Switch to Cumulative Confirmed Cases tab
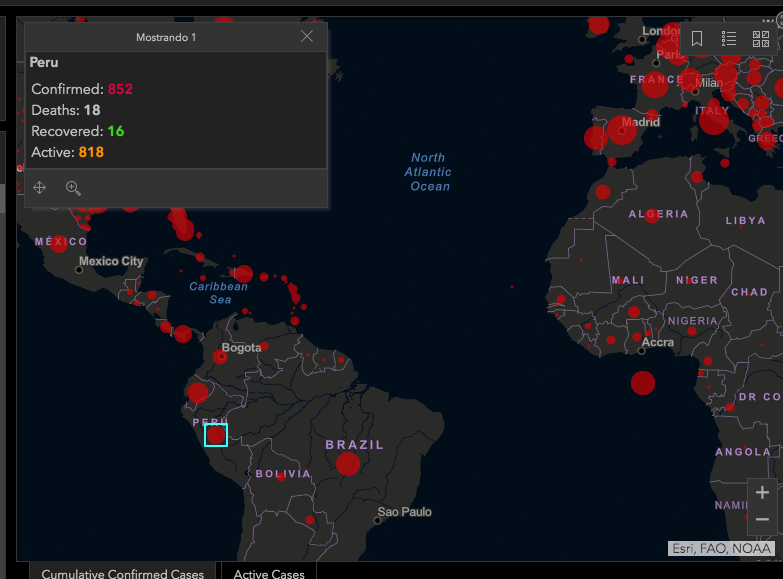Screen dimensions: 783x579 coord(122,573)
